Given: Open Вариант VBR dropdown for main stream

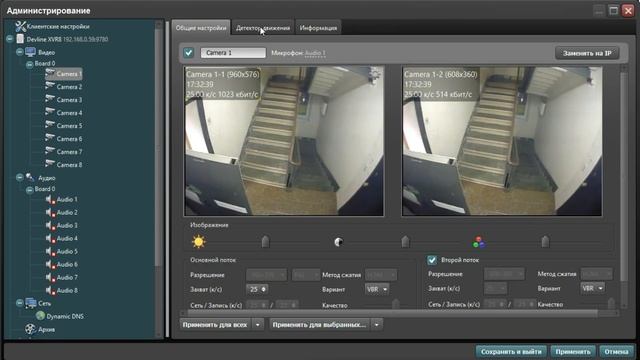Looking at the screenshot, I should click(377, 289).
